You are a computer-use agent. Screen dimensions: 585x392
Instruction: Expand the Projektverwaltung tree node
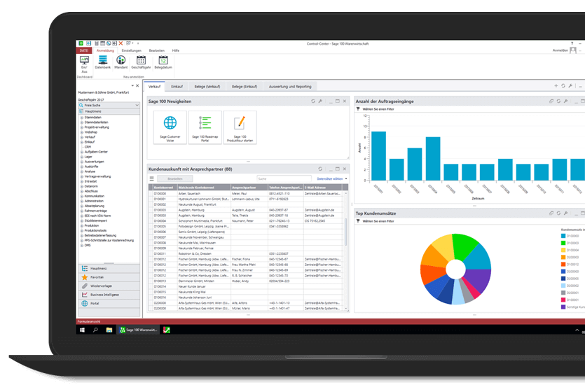(82, 127)
